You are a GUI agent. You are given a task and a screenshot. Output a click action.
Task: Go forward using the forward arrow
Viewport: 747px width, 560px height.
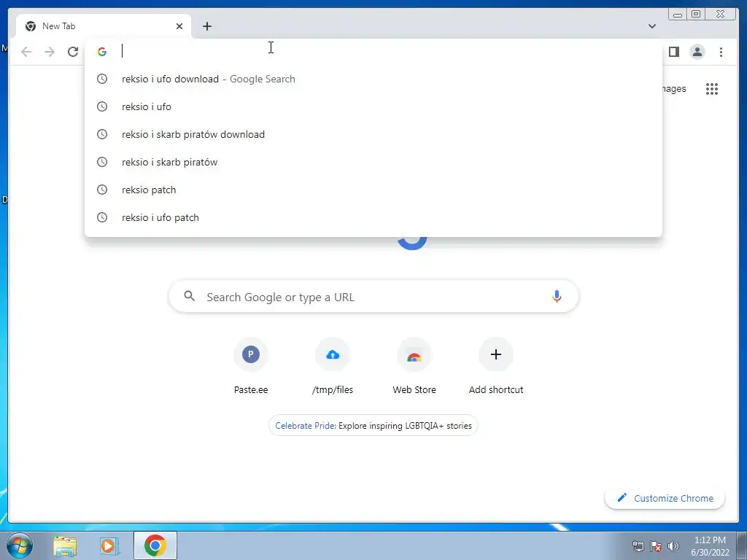coord(50,52)
